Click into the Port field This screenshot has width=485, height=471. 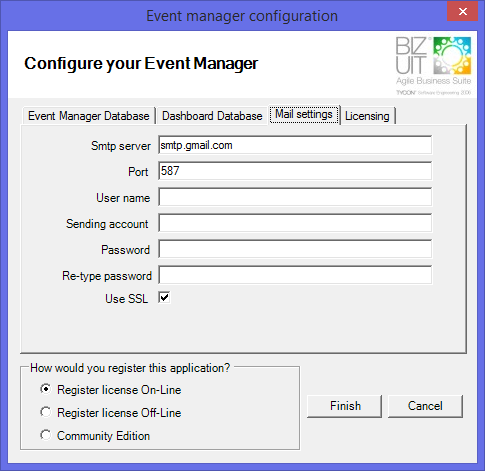(295, 171)
